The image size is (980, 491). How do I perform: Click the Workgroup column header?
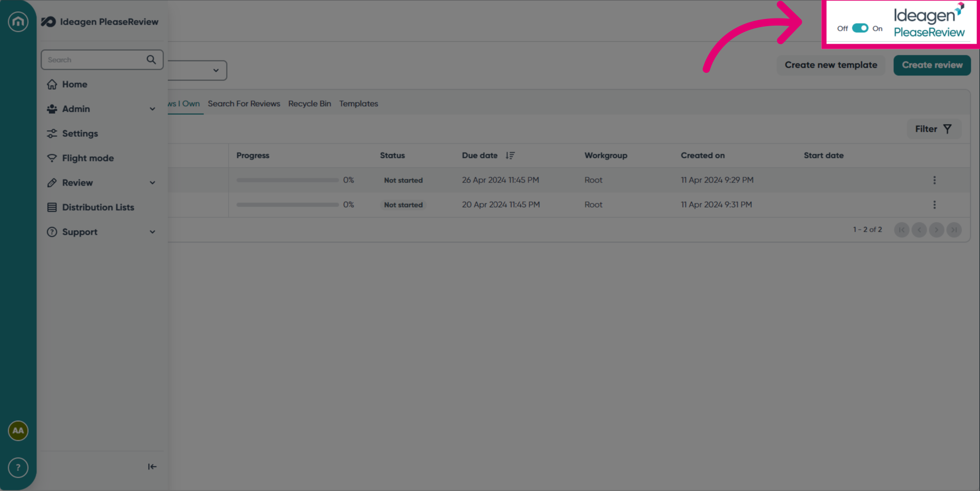click(606, 155)
